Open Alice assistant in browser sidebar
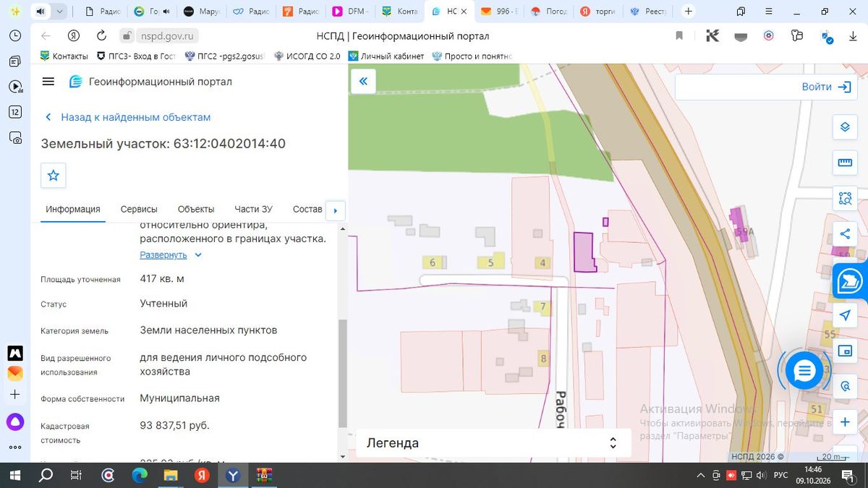 [15, 422]
